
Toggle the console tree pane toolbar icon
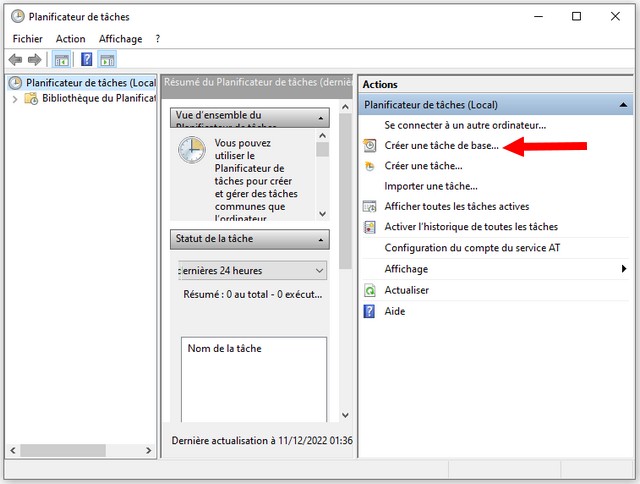click(x=61, y=60)
